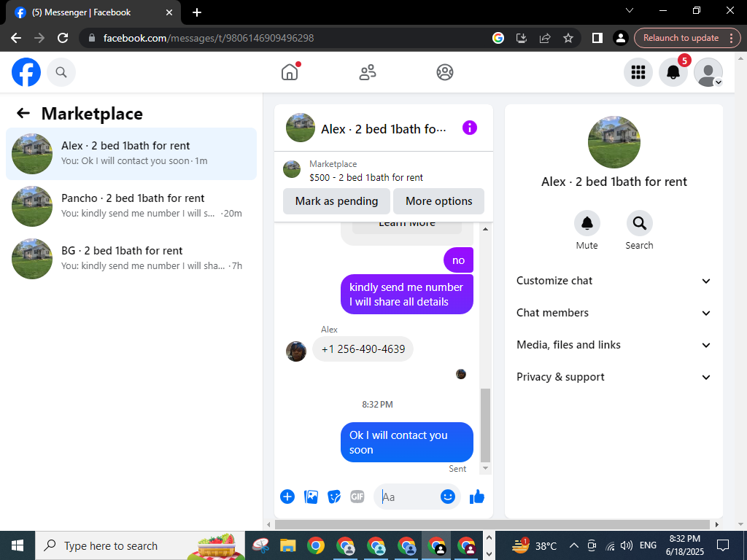Click Mark as pending button
Screen dimensions: 747x560
tap(336, 201)
